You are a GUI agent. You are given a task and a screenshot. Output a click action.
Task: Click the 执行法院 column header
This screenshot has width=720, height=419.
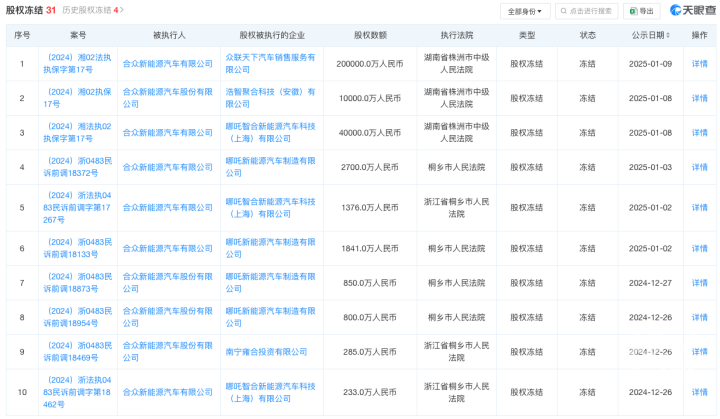[x=456, y=35]
